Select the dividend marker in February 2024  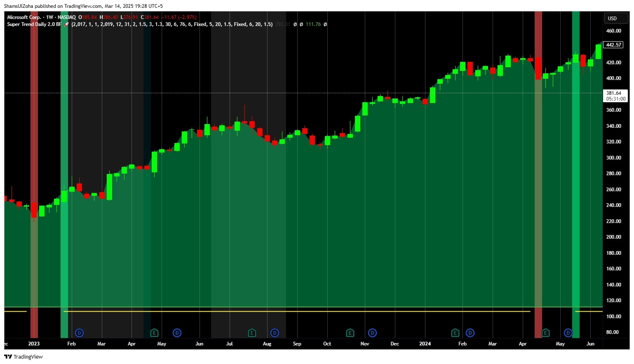[x=470, y=333]
